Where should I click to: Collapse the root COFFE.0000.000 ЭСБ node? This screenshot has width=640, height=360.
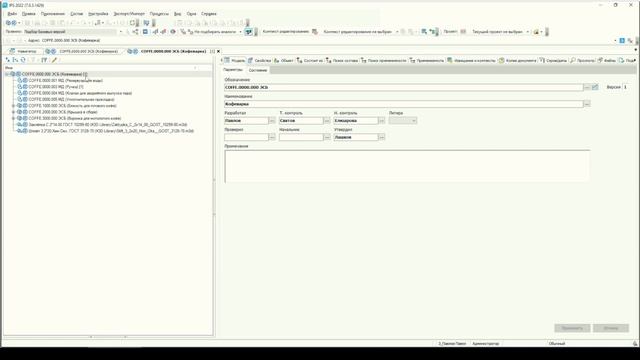click(7, 74)
